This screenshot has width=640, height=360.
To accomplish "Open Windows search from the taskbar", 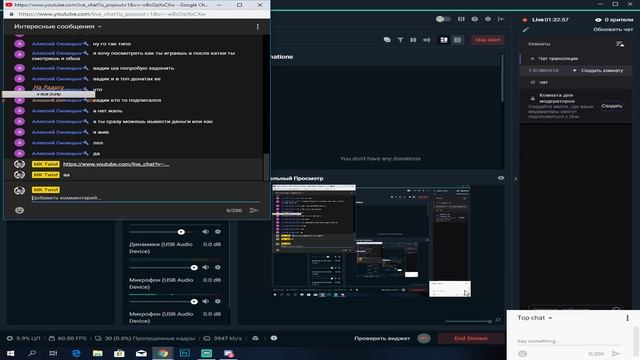I will coord(32,353).
